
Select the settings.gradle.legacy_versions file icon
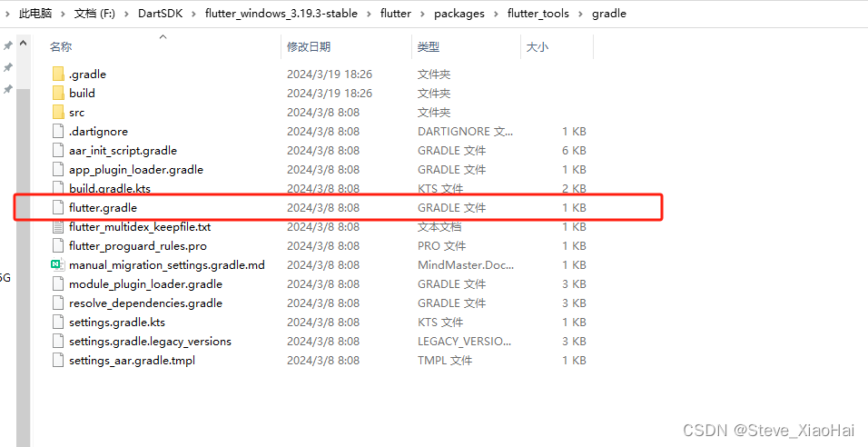[58, 342]
